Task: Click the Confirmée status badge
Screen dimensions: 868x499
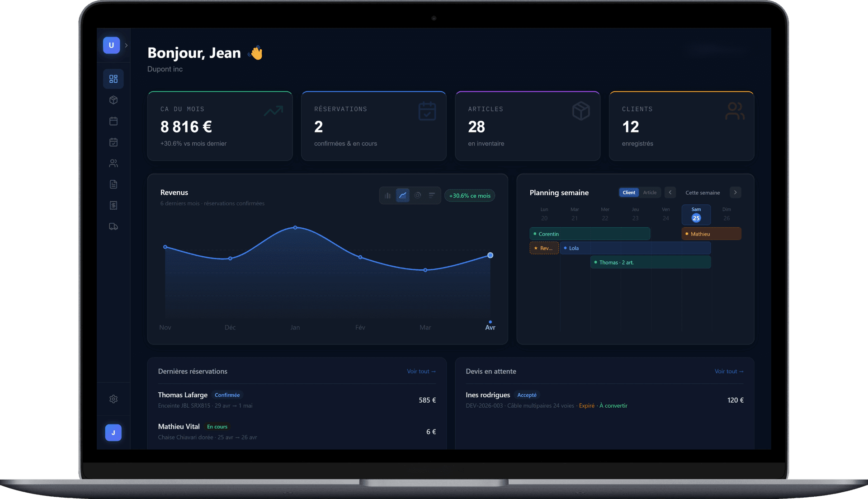Action: click(x=227, y=395)
